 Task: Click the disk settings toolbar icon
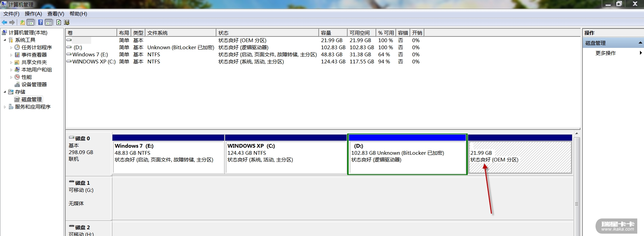(x=67, y=22)
